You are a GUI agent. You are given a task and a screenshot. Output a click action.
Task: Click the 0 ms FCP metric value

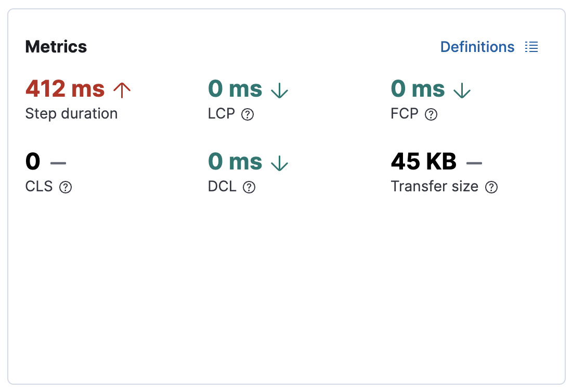pos(418,89)
